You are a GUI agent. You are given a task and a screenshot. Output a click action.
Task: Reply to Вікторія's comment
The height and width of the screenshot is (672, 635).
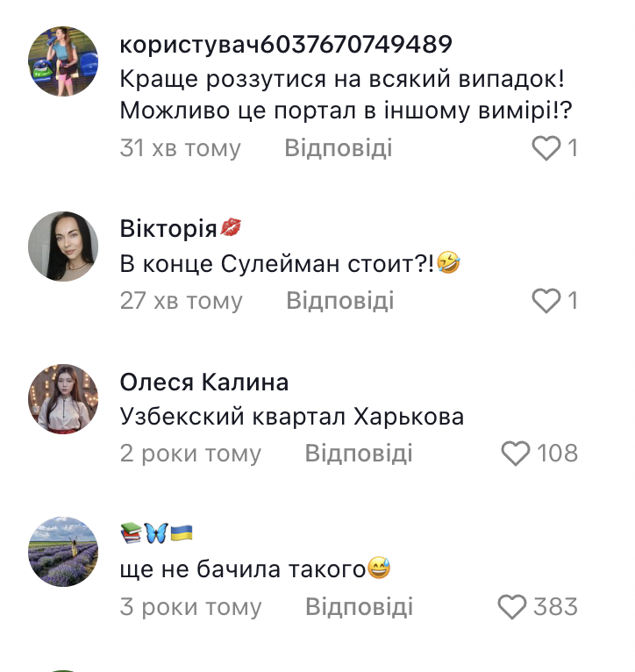(x=340, y=300)
